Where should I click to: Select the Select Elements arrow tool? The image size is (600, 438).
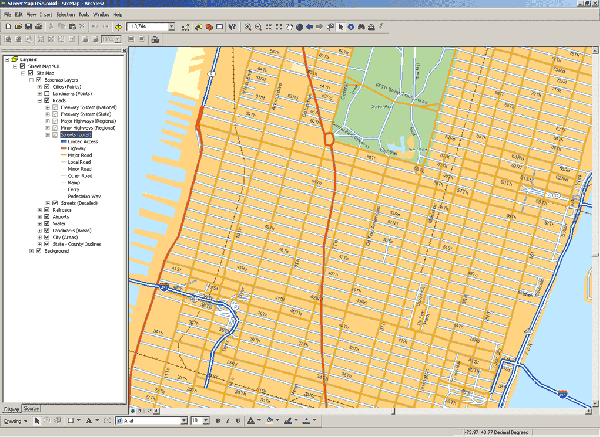pyautogui.click(x=341, y=27)
